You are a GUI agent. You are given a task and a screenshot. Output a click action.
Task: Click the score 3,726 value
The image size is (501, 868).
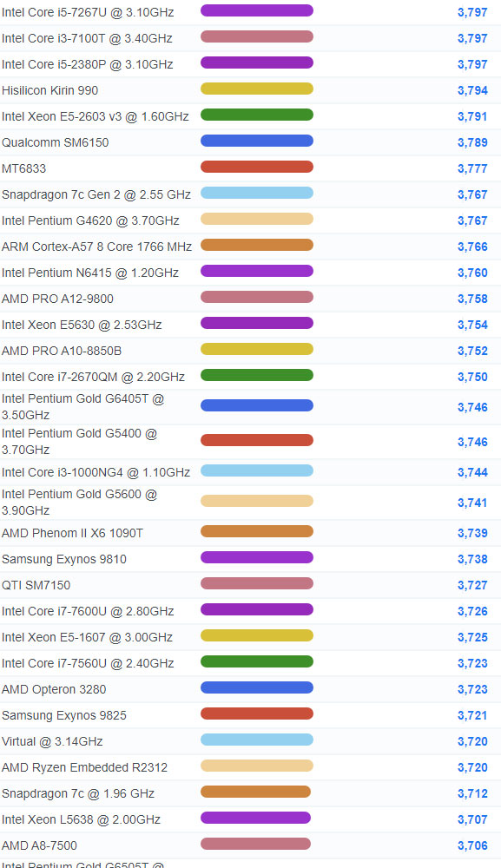[x=472, y=611]
